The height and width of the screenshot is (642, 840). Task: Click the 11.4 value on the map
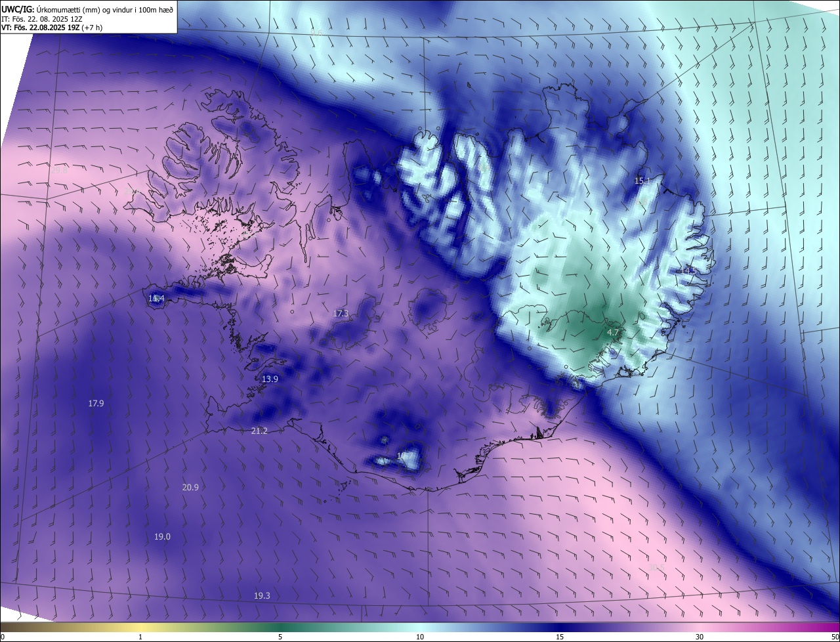pyautogui.click(x=156, y=299)
